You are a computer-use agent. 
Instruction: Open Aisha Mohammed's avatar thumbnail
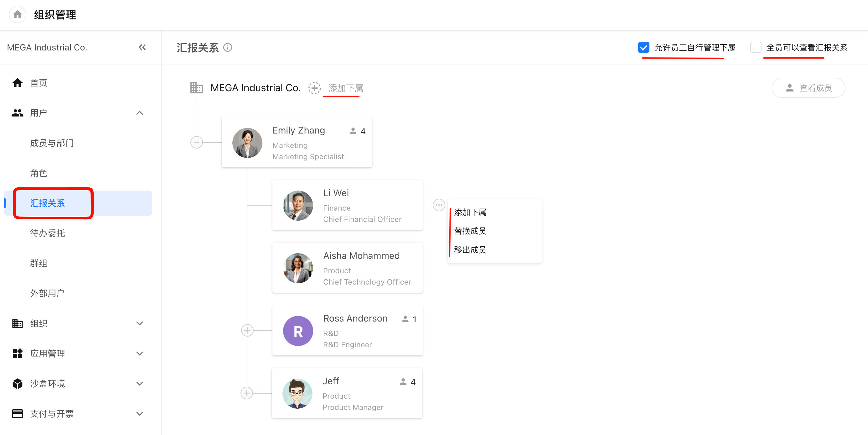[x=298, y=268]
